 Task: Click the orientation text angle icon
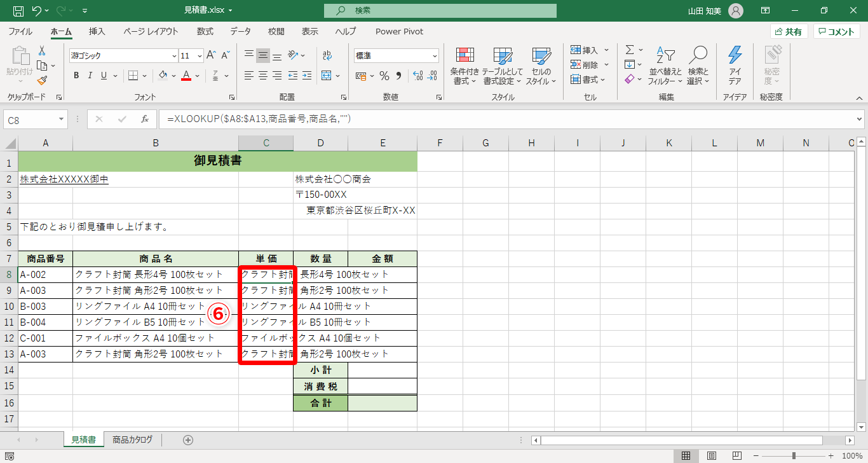tap(294, 55)
